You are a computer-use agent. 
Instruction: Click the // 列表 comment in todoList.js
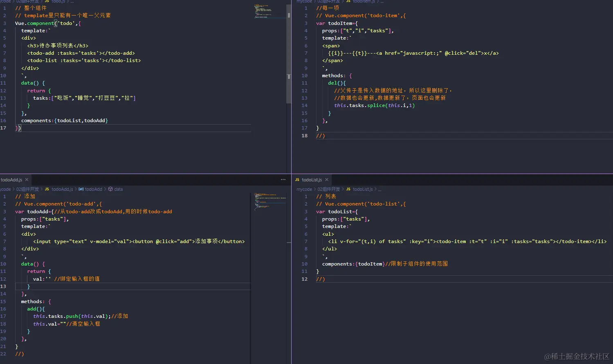pos(326,197)
